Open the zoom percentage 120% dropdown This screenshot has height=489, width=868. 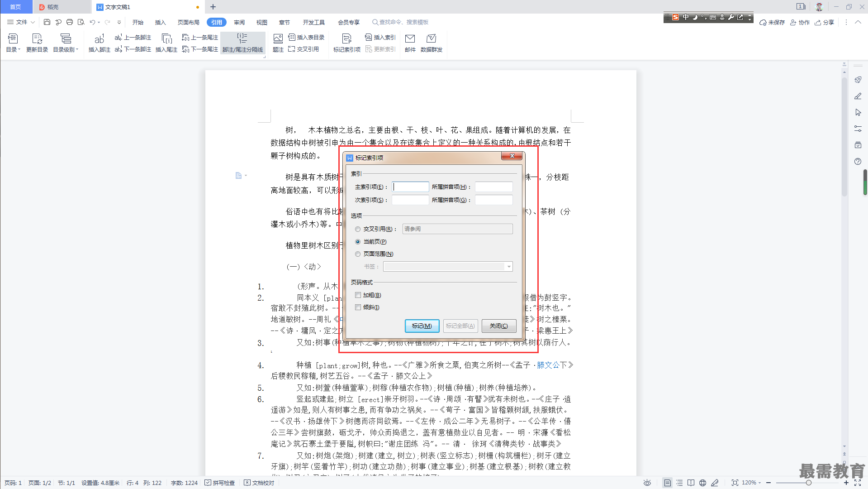(x=751, y=483)
